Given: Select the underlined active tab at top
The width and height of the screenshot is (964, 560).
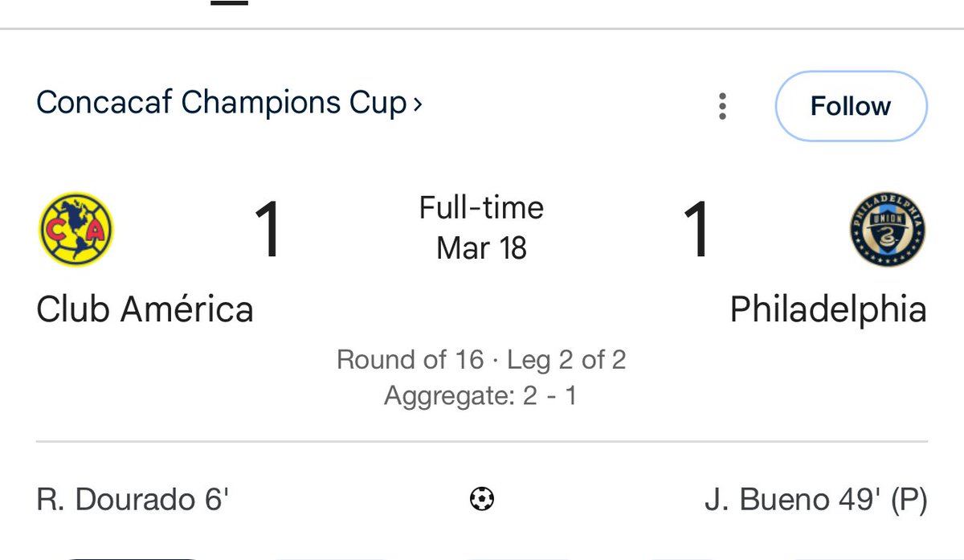Looking at the screenshot, I should pyautogui.click(x=229, y=2).
